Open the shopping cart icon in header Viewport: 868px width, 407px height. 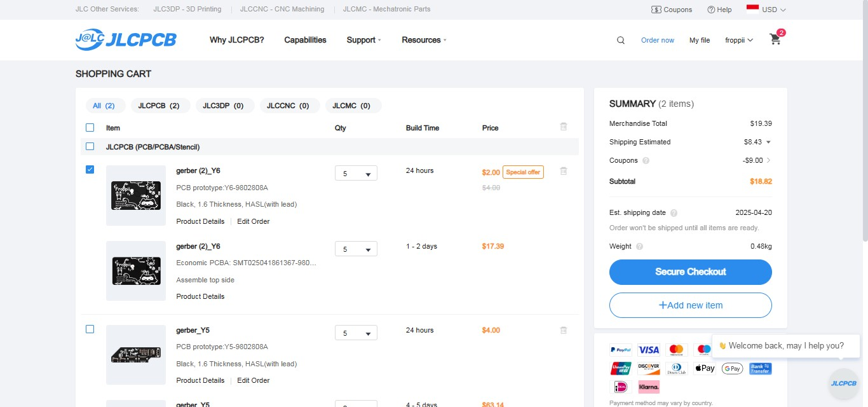click(775, 39)
